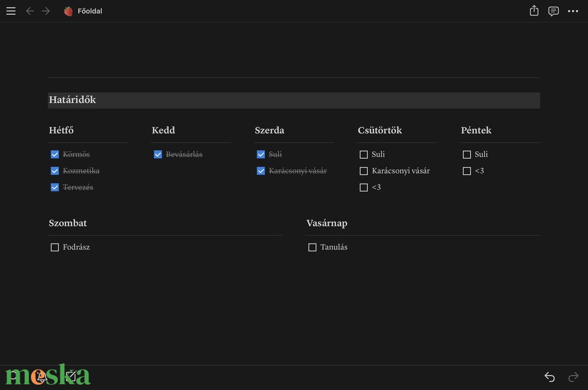Image resolution: width=588 pixels, height=390 pixels.
Task: Open the three-dot more options menu
Action: pos(573,11)
